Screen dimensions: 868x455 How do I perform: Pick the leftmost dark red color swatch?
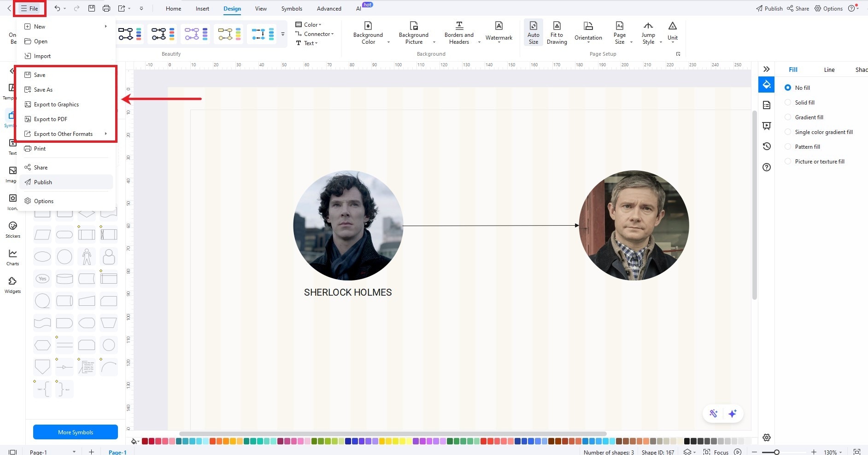[145, 441]
